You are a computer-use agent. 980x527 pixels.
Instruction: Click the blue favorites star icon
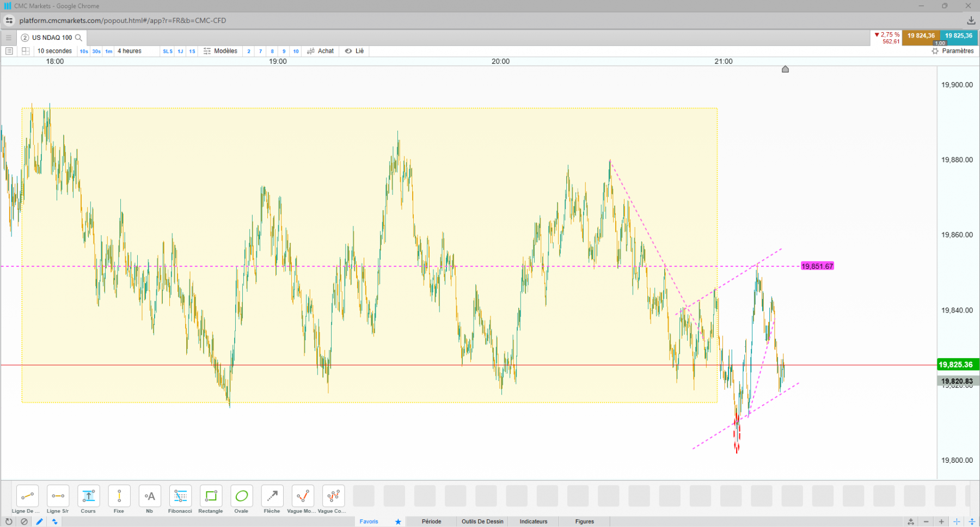pyautogui.click(x=398, y=522)
